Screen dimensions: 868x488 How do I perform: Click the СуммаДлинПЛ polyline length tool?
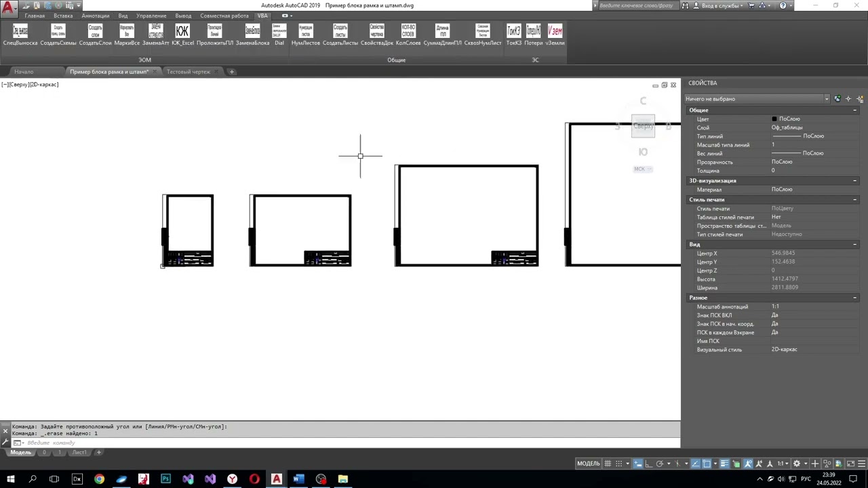pyautogui.click(x=443, y=35)
